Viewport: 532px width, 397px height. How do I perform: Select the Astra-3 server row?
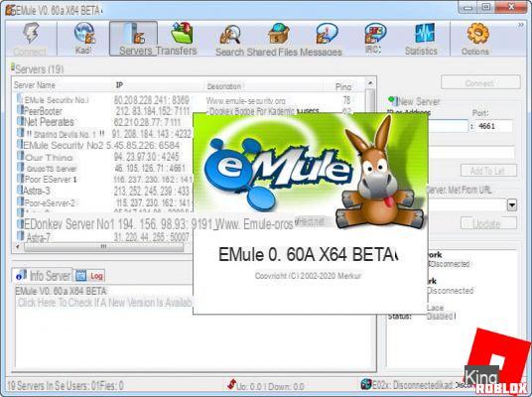(104, 191)
